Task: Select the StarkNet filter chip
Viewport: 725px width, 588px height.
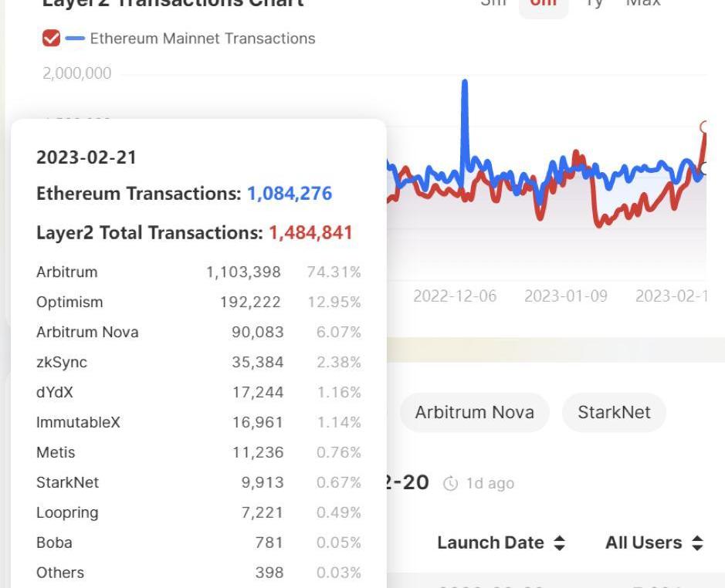Action: 614,412
